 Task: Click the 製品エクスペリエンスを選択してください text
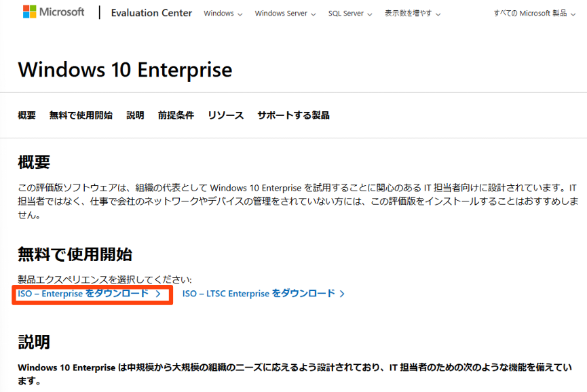[x=105, y=280]
